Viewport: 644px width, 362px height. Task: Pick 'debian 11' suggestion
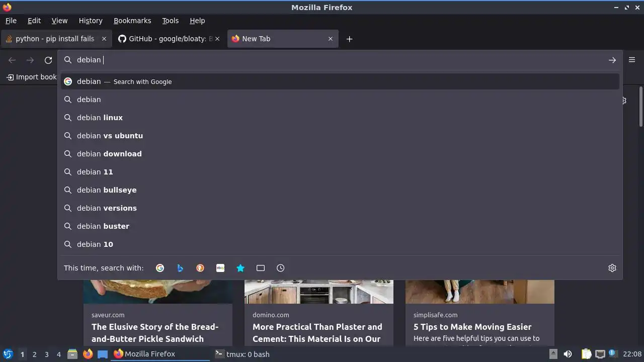pyautogui.click(x=340, y=172)
